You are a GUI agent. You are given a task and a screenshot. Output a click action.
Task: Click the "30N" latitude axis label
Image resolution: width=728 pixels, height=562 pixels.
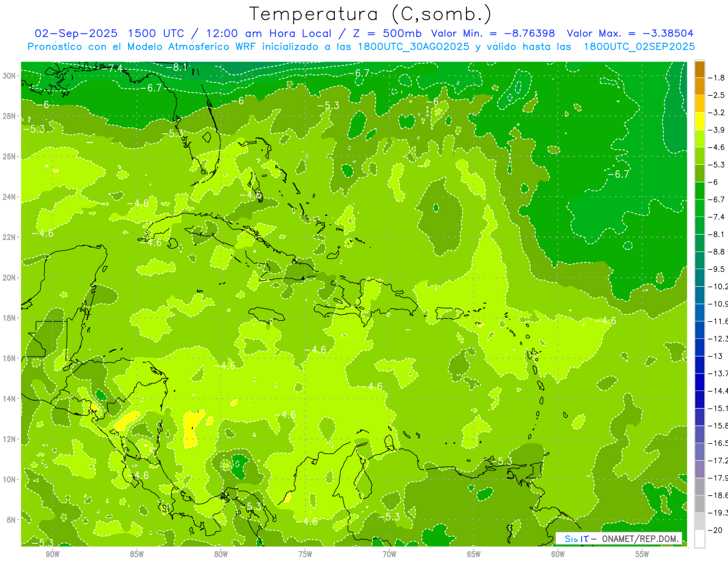tap(10, 76)
